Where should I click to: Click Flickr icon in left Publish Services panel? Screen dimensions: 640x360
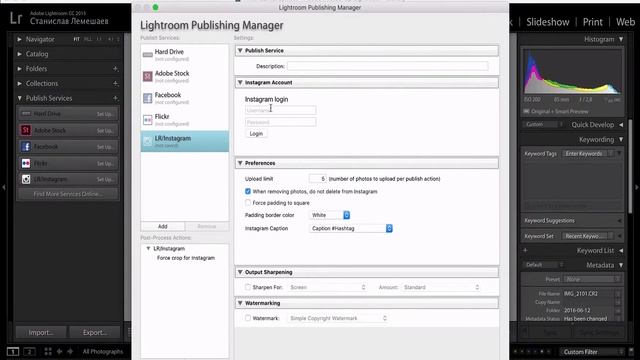pos(26,163)
